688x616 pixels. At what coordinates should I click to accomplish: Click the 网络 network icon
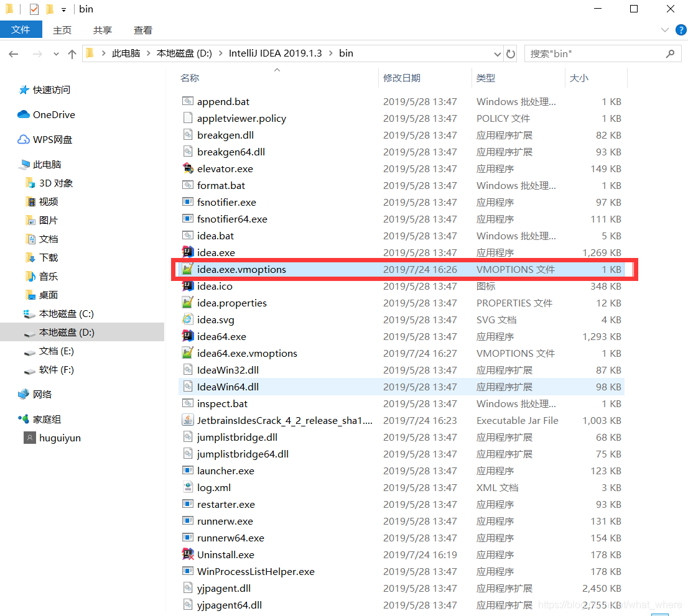point(24,394)
